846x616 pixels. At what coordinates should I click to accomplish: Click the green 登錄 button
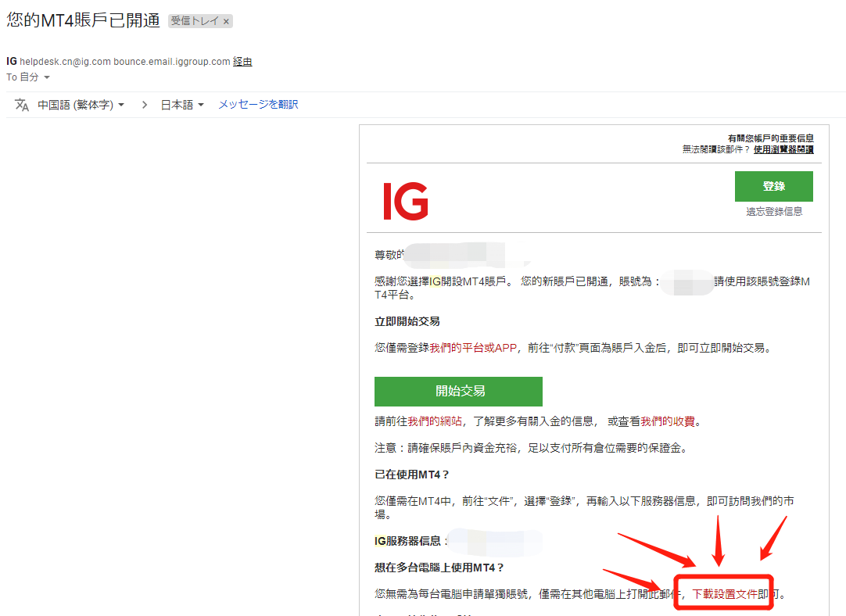774,186
